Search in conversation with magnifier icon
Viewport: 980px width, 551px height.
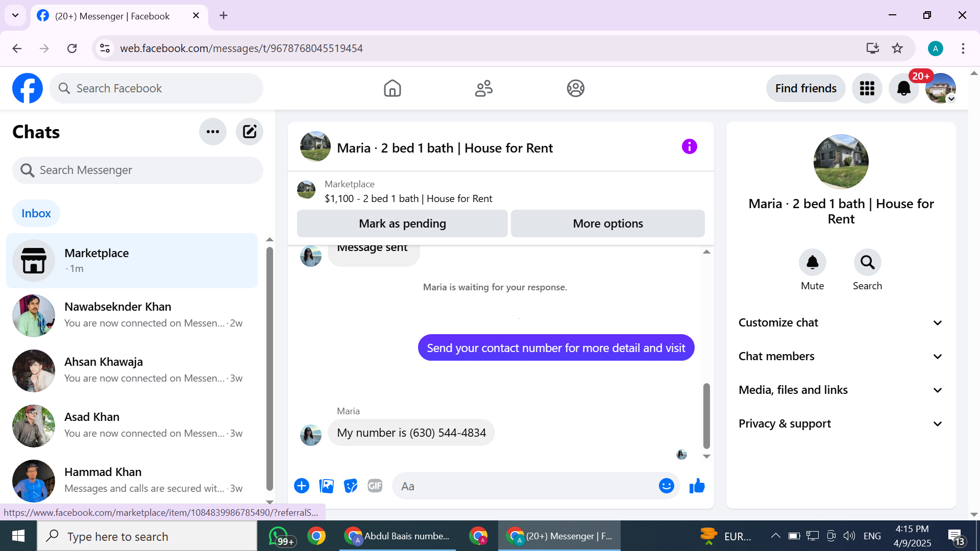click(x=867, y=262)
